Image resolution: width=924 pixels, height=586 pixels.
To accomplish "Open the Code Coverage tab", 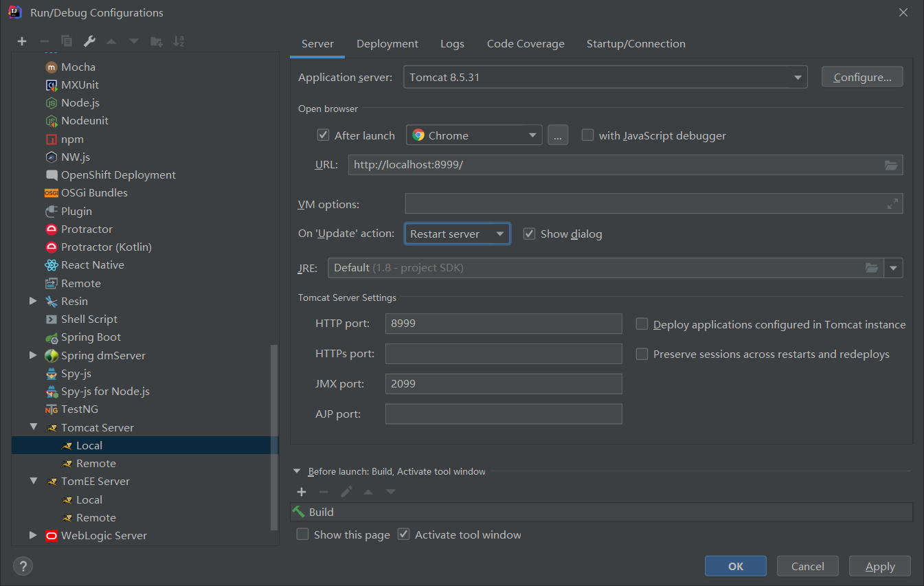I will [x=526, y=44].
